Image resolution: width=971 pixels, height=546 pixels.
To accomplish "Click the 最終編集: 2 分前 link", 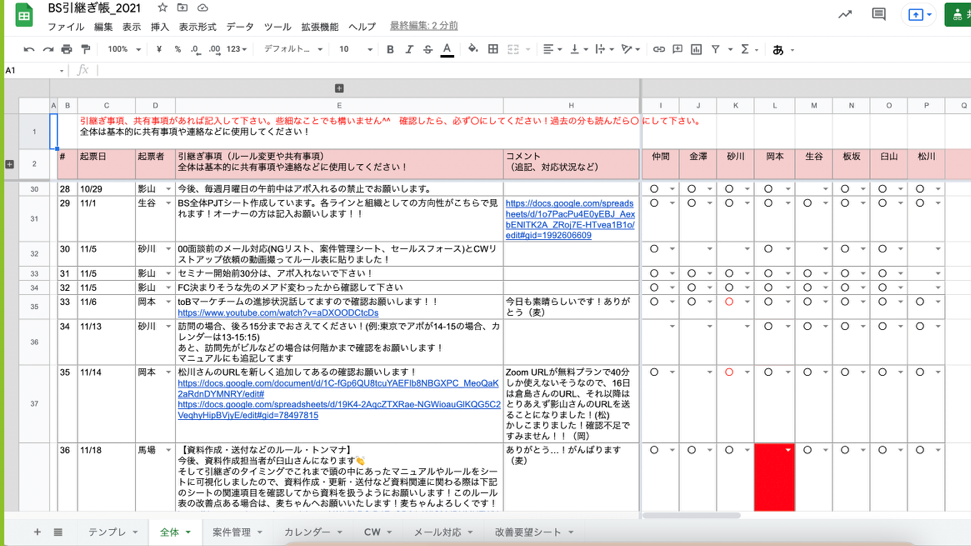I will coord(424,26).
